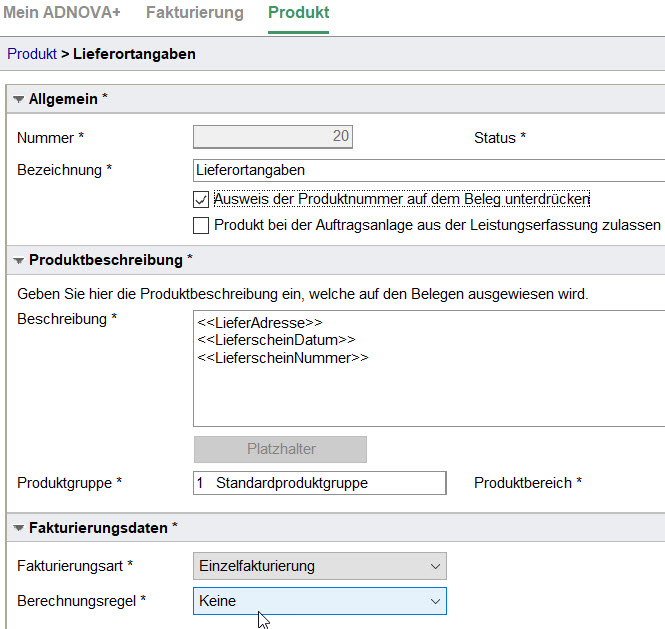
Task: Collapse the Produktbeschreibung section triangle
Action: coord(18,260)
